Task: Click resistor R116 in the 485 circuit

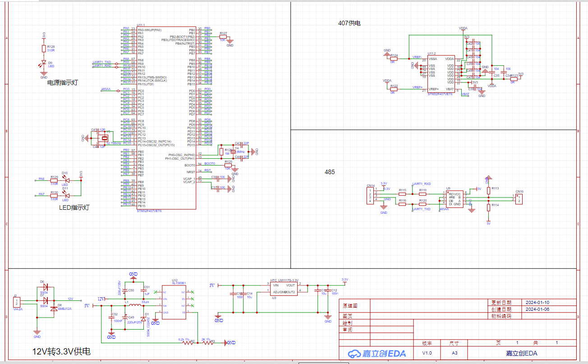Action: (x=402, y=204)
